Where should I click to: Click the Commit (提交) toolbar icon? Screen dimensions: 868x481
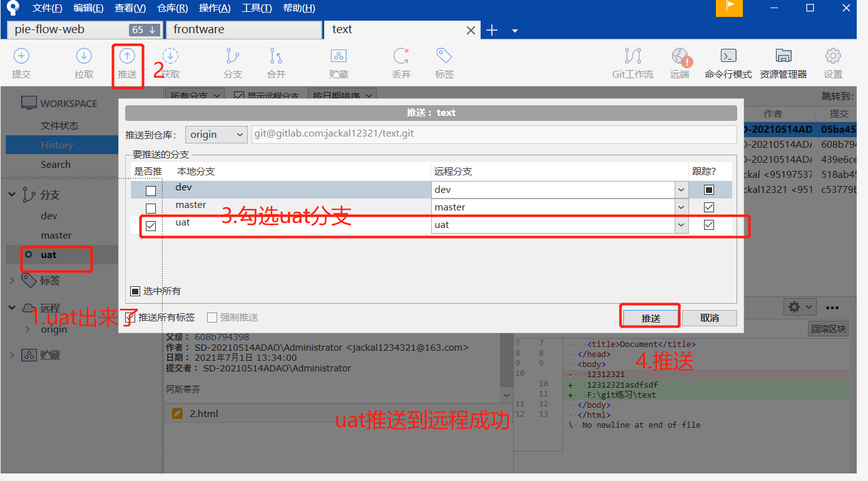21,56
